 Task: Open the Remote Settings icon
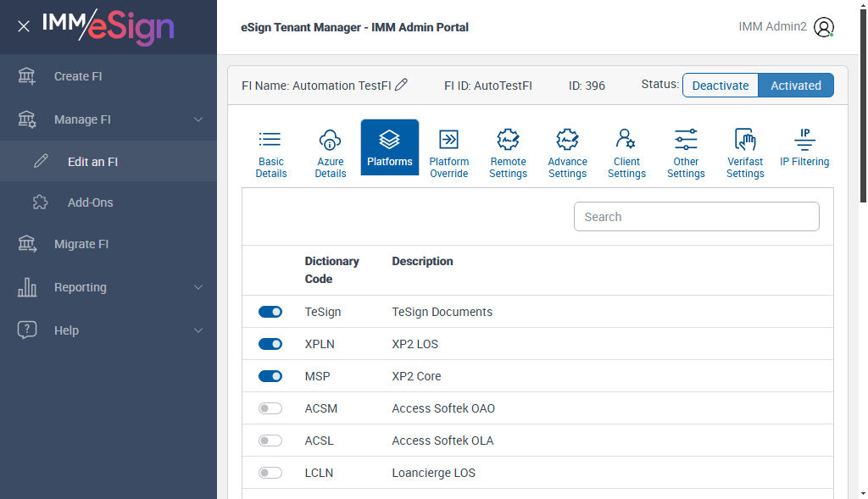click(508, 140)
